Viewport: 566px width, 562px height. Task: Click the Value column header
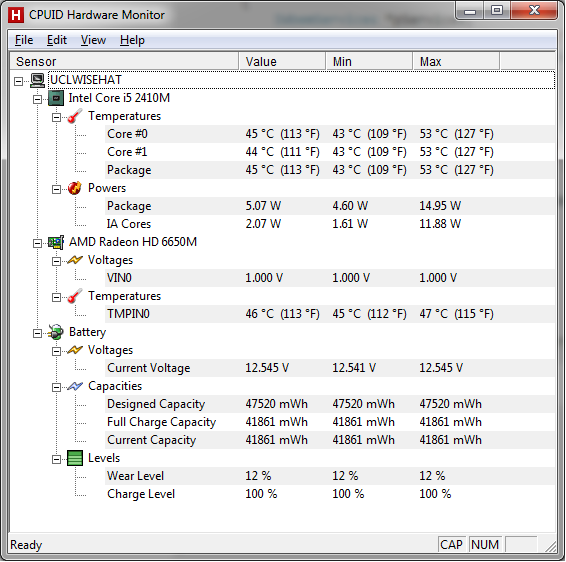[x=282, y=61]
